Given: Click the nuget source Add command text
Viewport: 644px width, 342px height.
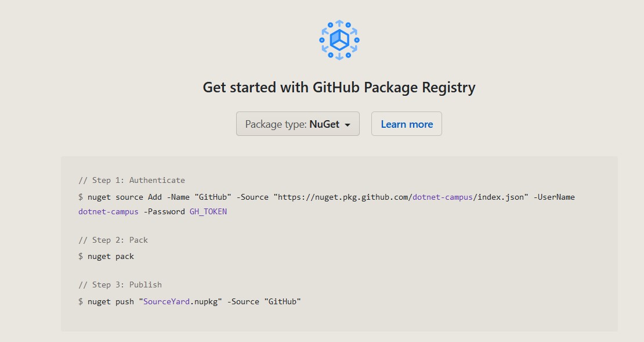Looking at the screenshot, I should point(124,197).
